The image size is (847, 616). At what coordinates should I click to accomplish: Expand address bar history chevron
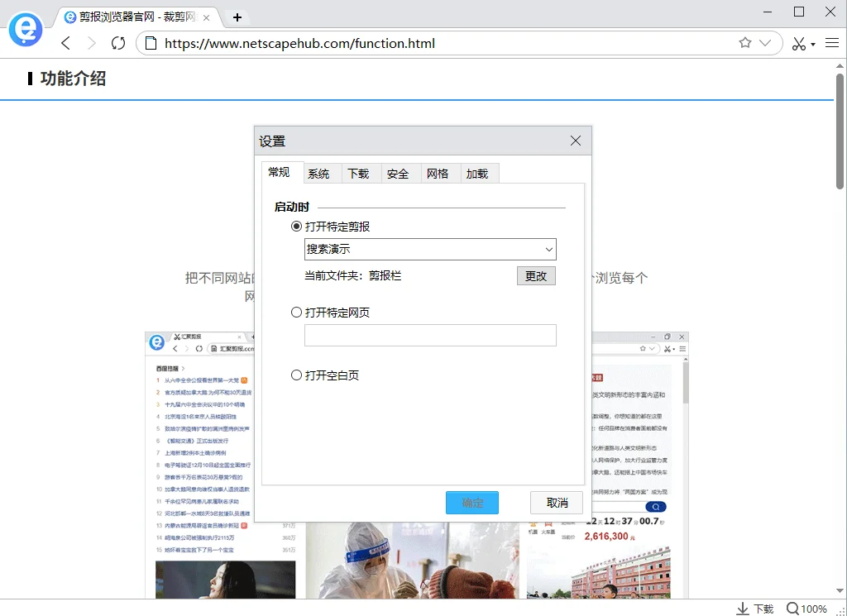coord(765,43)
